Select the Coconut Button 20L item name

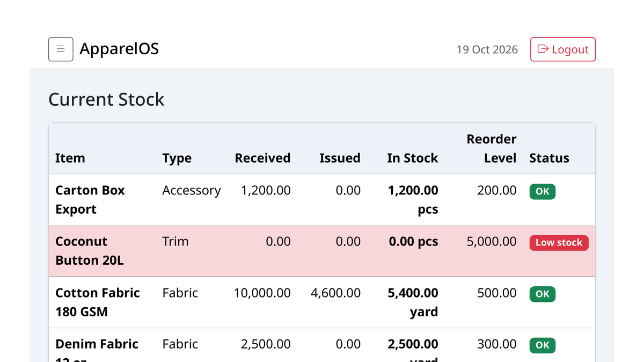click(90, 251)
